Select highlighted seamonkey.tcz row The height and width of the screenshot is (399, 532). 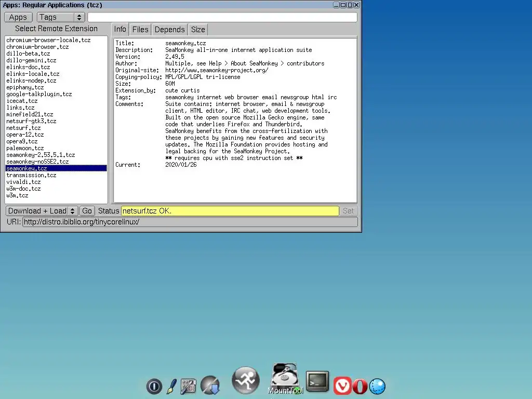56,169
